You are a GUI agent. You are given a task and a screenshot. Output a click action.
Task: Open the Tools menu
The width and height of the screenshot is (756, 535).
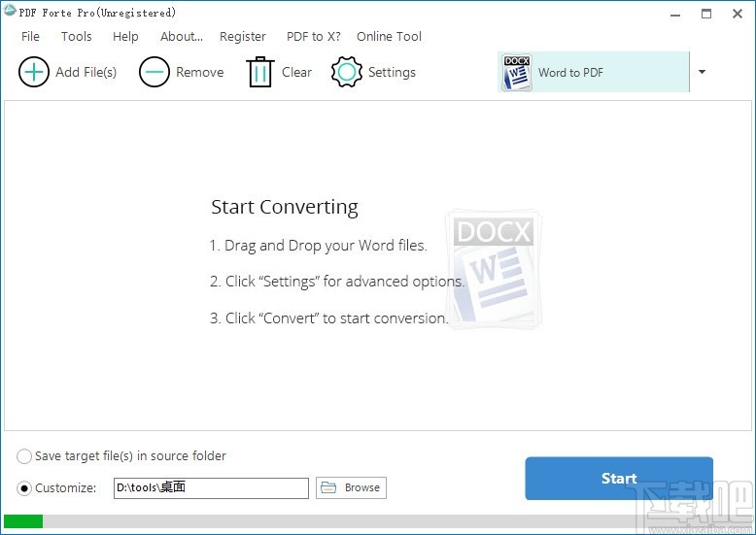pos(76,37)
